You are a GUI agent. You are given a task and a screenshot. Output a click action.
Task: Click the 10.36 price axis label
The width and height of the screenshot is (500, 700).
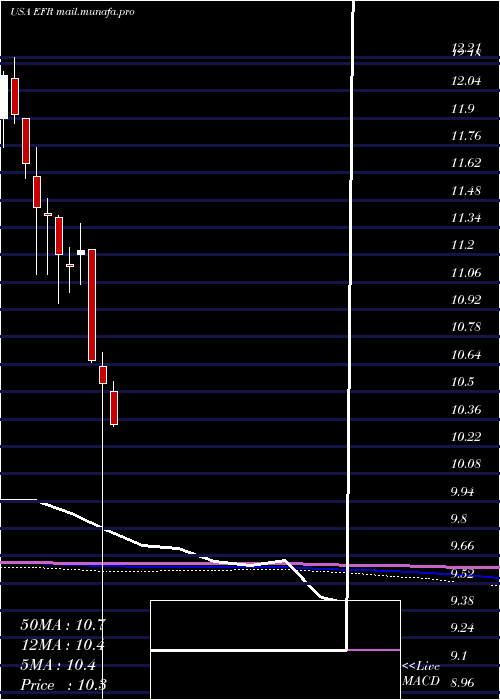467,409
